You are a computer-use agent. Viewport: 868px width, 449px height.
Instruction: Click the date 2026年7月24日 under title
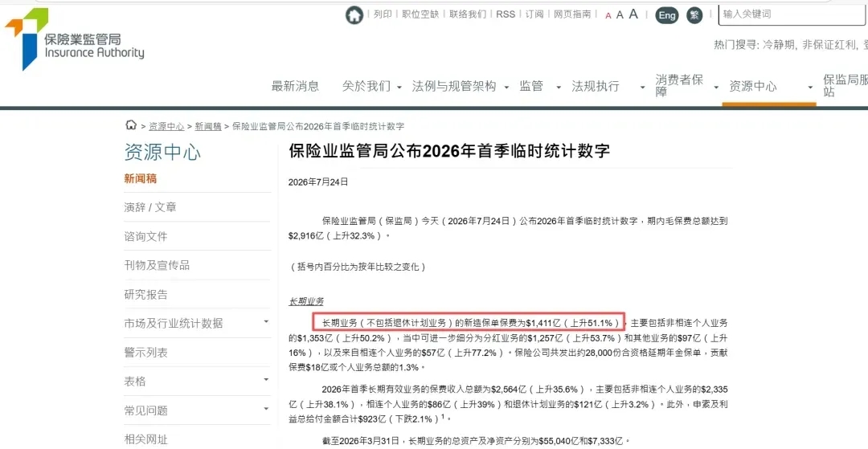[x=318, y=182]
